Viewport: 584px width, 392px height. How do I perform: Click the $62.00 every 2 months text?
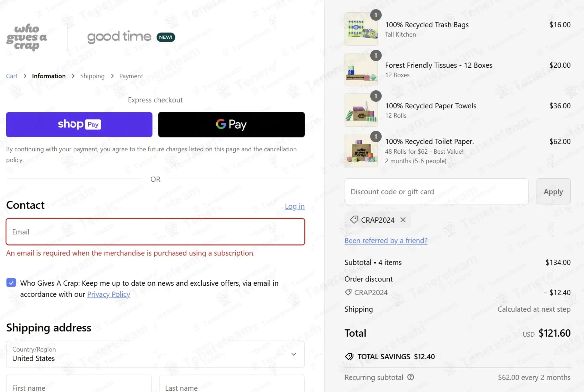(x=534, y=377)
